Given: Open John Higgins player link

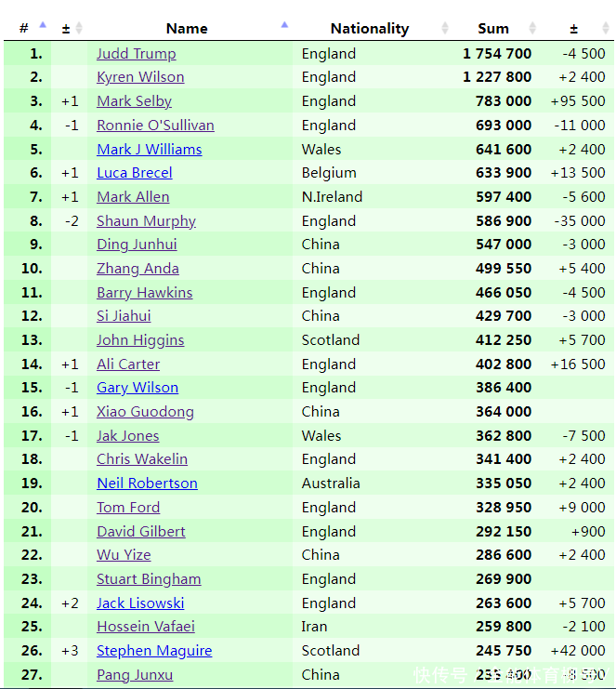Looking at the screenshot, I should 140,340.
